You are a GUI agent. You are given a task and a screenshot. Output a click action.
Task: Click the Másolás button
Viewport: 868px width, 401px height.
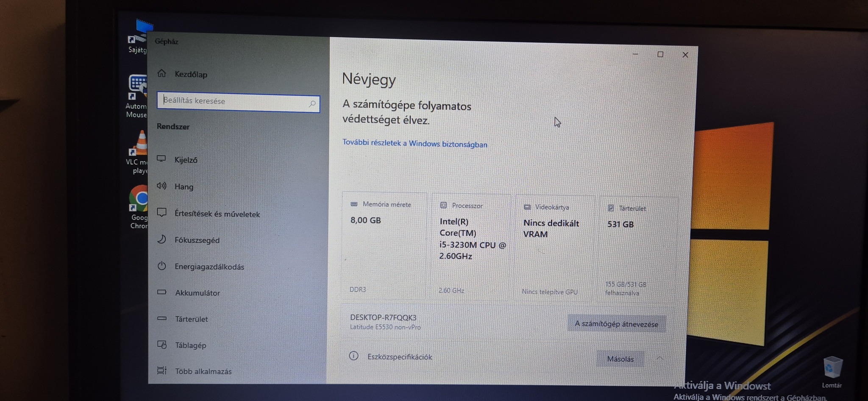620,359
